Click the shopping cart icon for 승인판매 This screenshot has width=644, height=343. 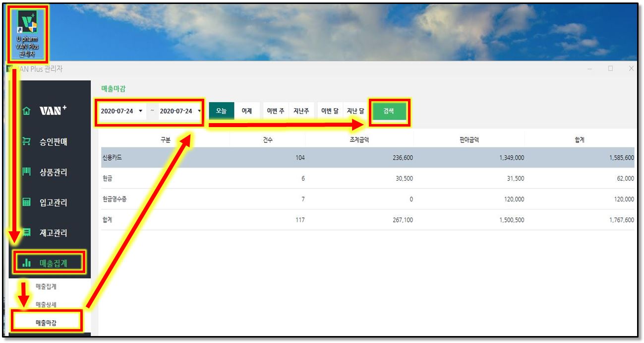point(26,142)
